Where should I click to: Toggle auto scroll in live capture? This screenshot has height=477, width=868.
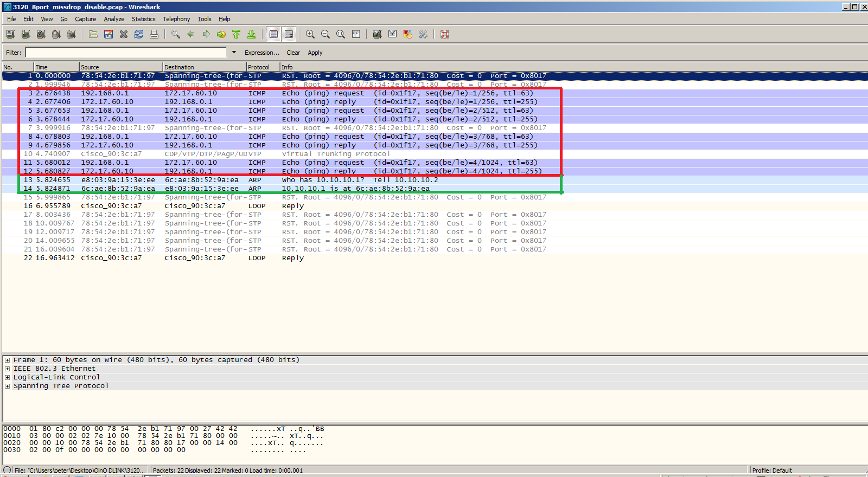[289, 34]
